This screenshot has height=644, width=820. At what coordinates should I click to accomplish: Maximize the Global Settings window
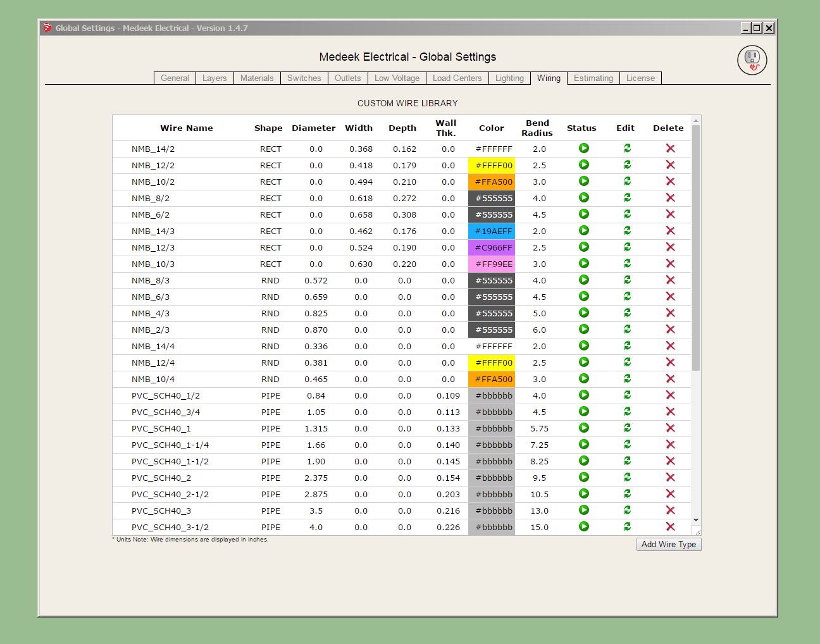coord(757,28)
